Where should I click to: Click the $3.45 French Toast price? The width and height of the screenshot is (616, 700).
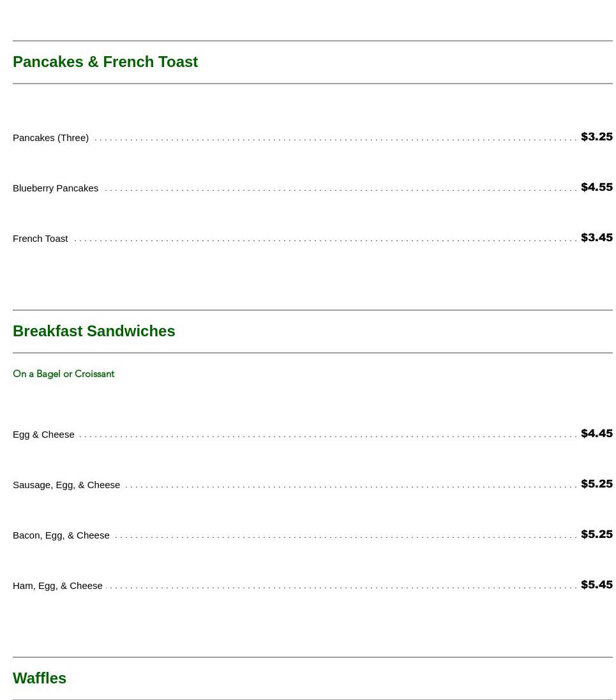point(596,238)
